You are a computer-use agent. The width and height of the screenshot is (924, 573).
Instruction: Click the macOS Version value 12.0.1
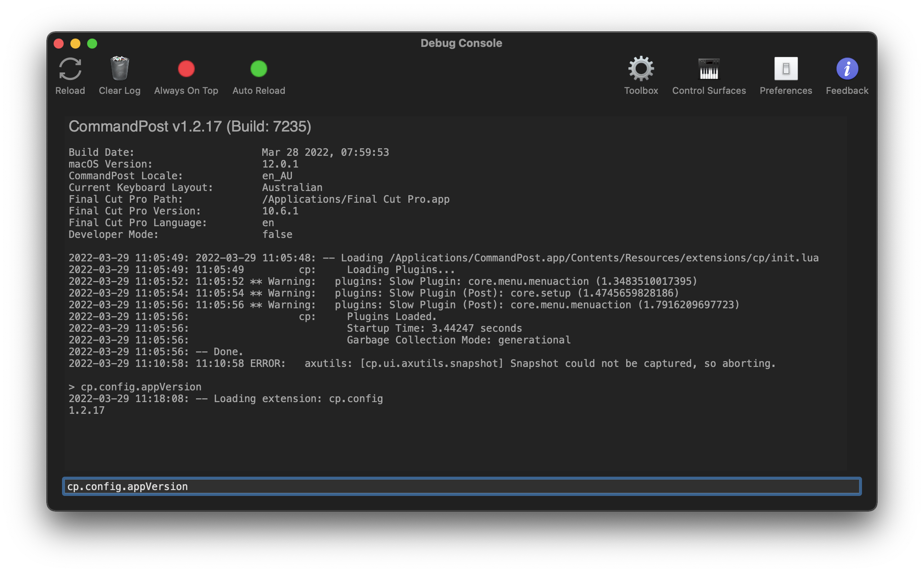[280, 164]
